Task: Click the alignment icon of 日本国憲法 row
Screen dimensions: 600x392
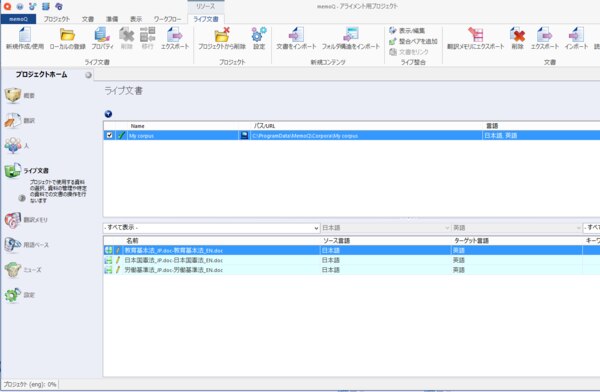Action: click(109, 260)
